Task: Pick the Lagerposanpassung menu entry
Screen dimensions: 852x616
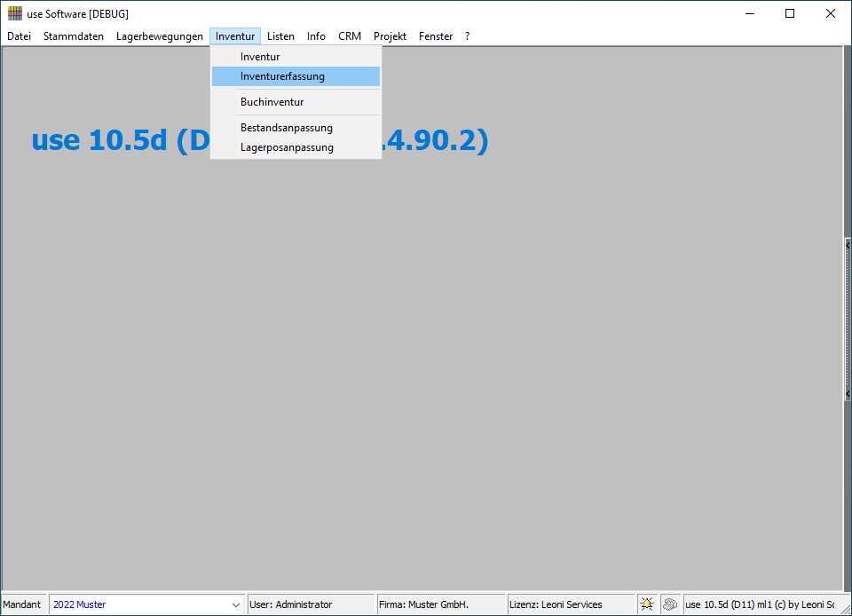Action: click(296, 147)
